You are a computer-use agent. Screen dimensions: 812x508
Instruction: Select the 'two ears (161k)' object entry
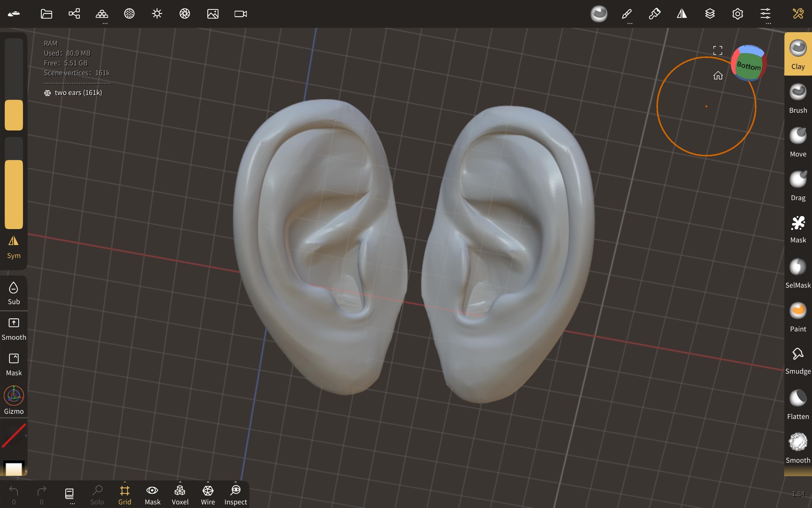tap(73, 93)
